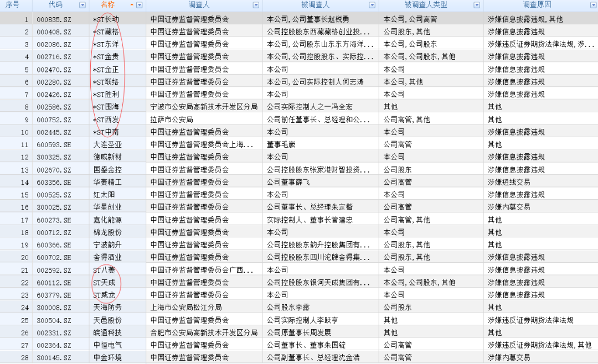Select the 舍得酒业 name cell
The image size is (598, 364).
tap(107, 257)
